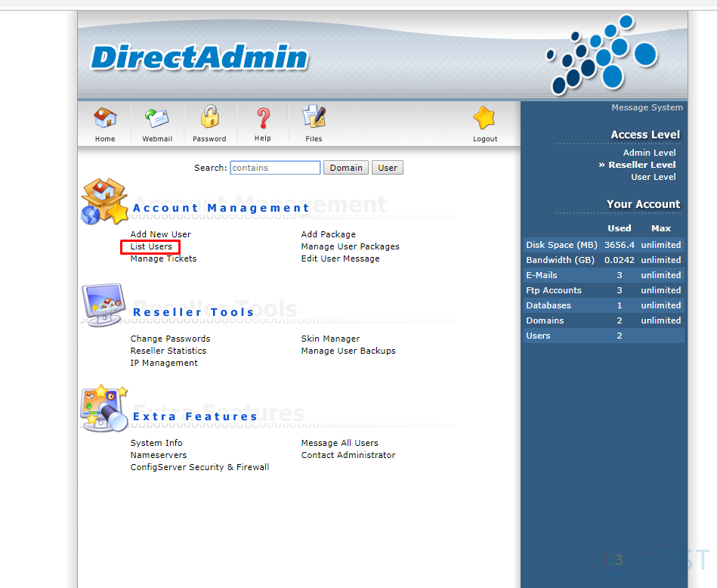The image size is (717, 588).
Task: Open Manage User Backups
Action: tap(348, 351)
